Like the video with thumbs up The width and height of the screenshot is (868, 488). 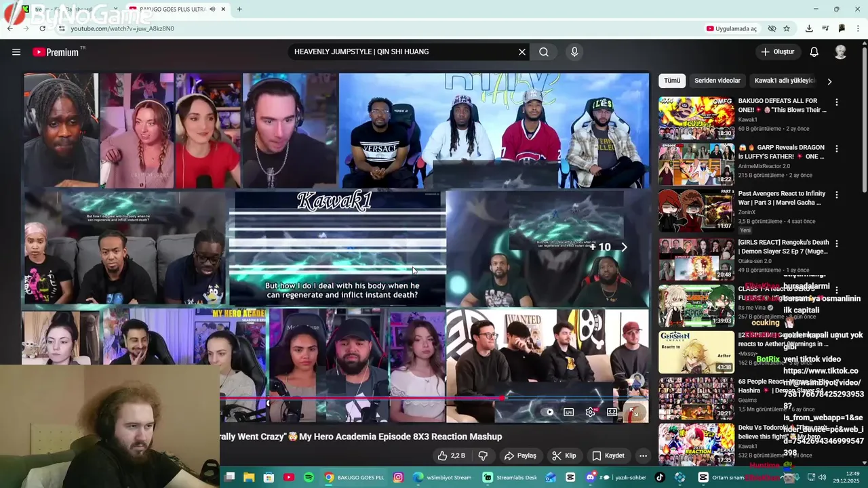pos(452,455)
